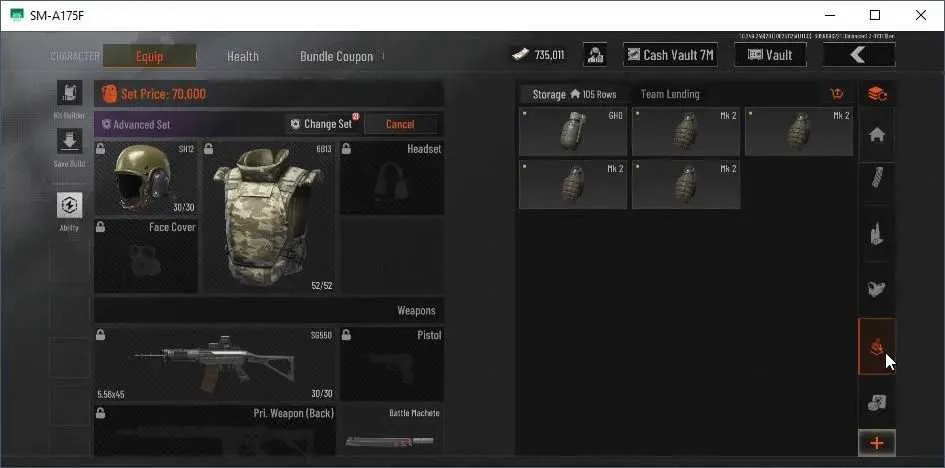Switch to the Equip tab
Viewport: 945px width, 468px height.
tap(149, 56)
